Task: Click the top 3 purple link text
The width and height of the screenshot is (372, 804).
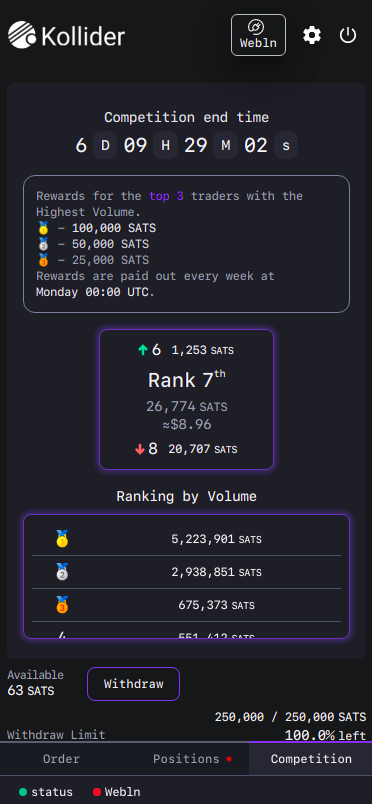Action: [x=166, y=196]
